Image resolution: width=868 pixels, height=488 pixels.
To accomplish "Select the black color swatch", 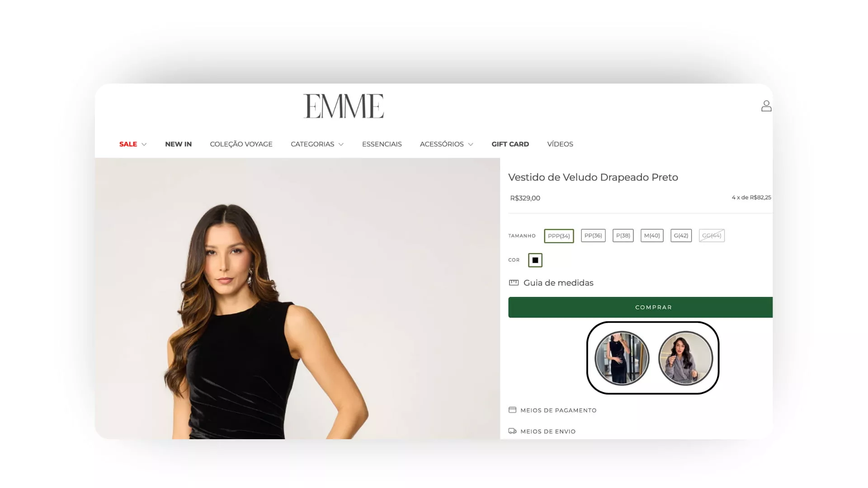I will point(535,260).
